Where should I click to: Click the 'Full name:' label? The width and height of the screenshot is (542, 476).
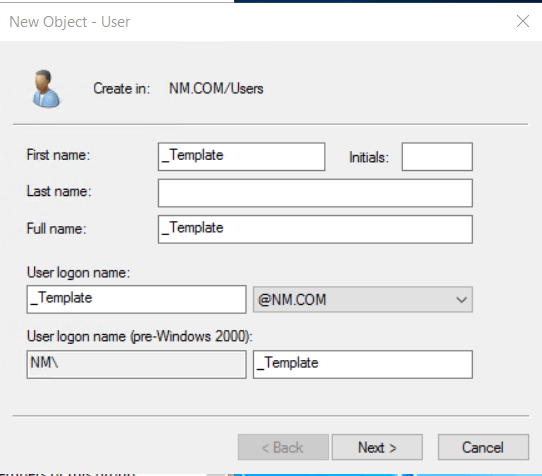pos(56,228)
